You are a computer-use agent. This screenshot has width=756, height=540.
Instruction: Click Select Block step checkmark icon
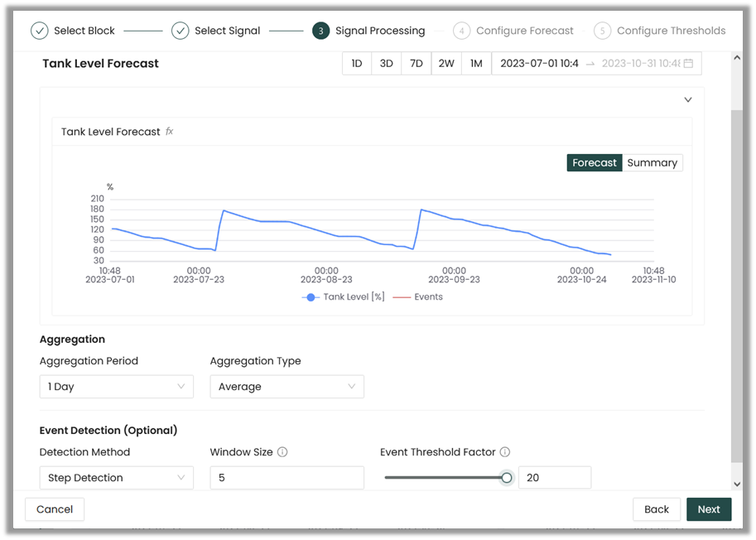40,31
